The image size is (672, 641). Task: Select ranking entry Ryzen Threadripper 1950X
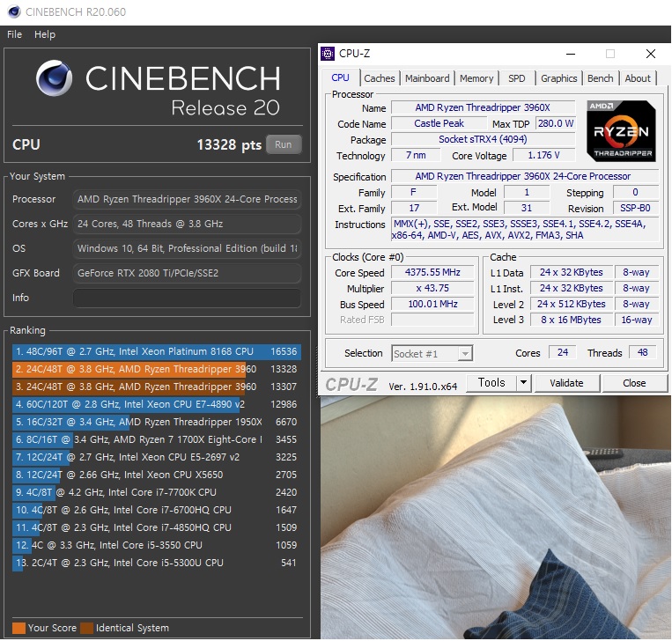pos(157,422)
